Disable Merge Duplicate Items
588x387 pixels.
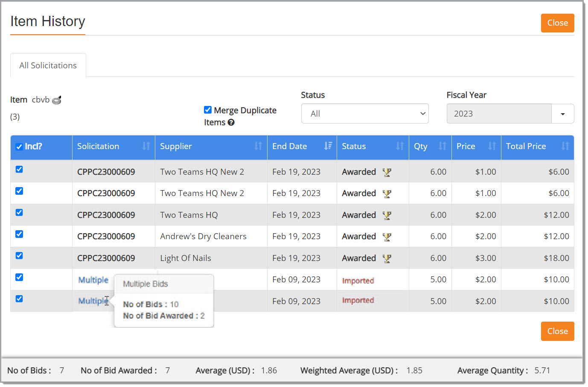tap(208, 110)
